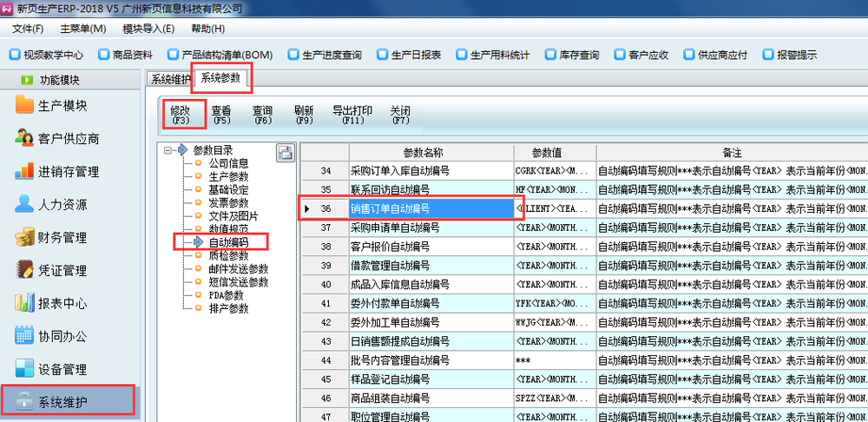This screenshot has height=422, width=868.
Task: Select 自动编码 node in parameter tree
Action: coord(228,242)
